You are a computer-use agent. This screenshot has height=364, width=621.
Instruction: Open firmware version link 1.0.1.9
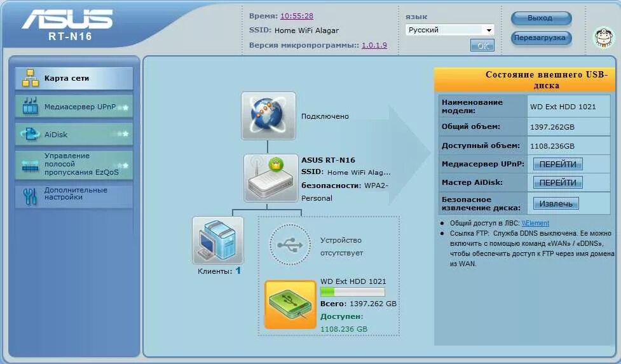[x=374, y=45]
